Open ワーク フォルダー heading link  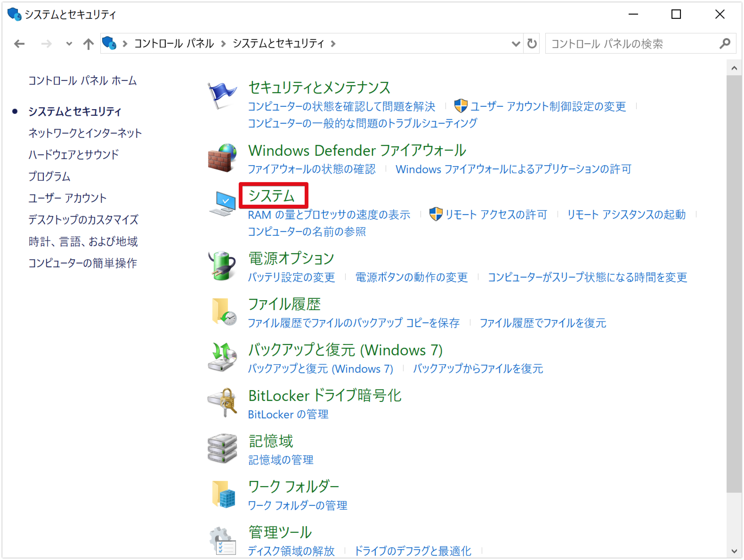293,486
